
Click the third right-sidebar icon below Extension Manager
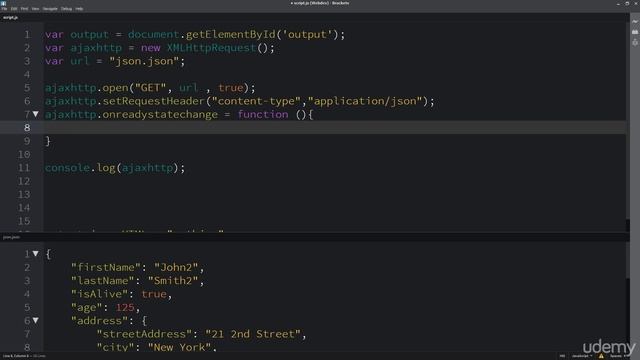[x=635, y=42]
